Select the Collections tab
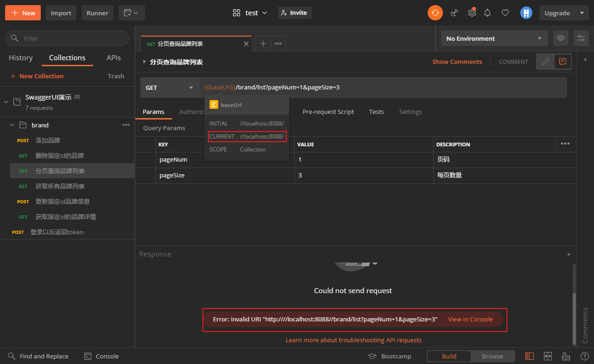Image resolution: width=594 pixels, height=364 pixels. pos(67,58)
